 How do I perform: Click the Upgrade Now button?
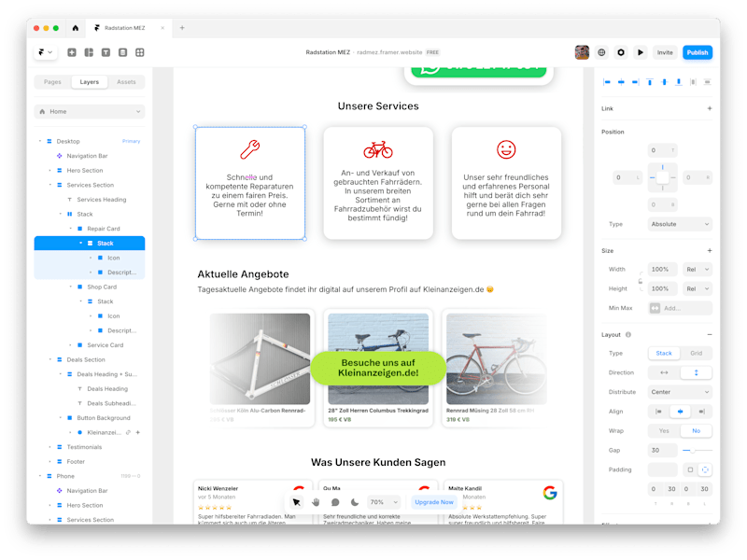click(434, 502)
